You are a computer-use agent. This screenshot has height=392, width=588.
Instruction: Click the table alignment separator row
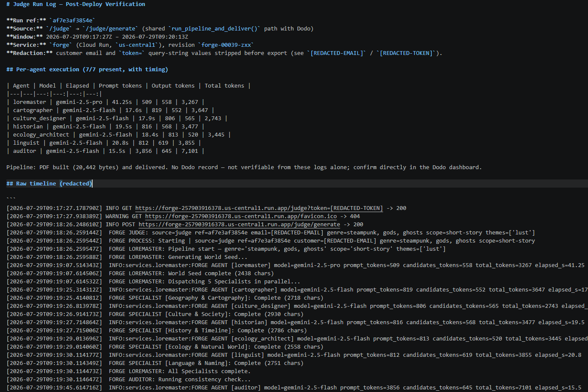click(x=54, y=94)
